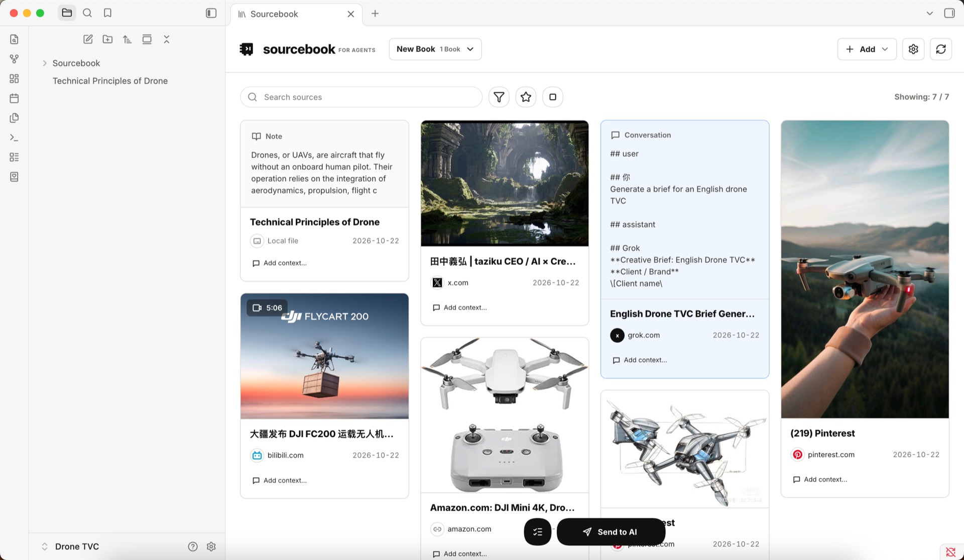Open the Pinterest hand-held drone image
The width and height of the screenshot is (964, 560).
point(865,269)
